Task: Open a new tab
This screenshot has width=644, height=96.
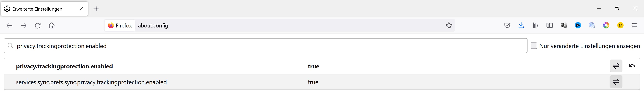Action: [x=96, y=9]
